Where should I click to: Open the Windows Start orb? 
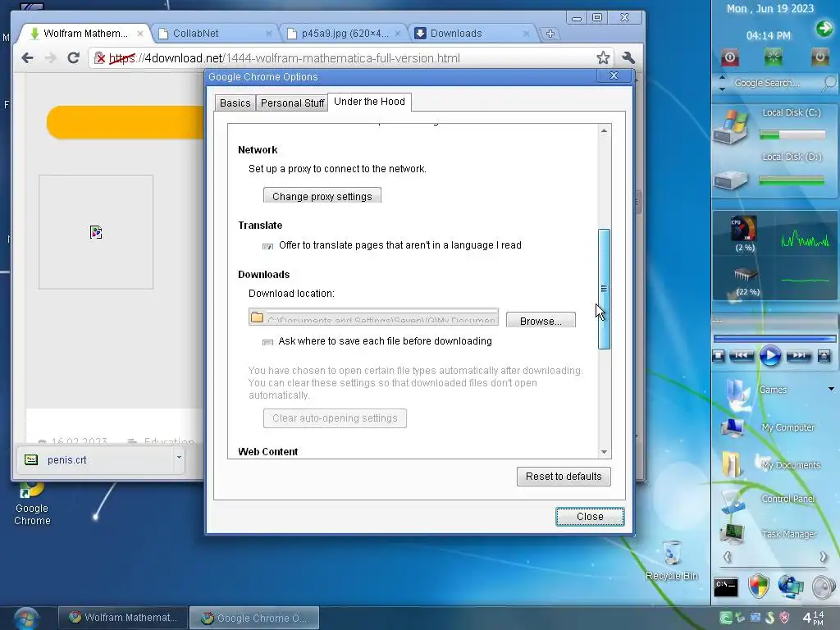point(25,618)
